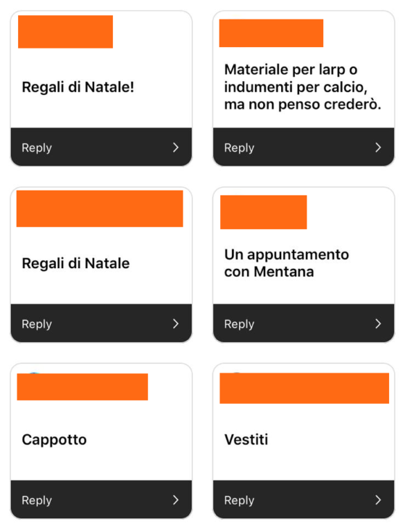This screenshot has width=405, height=532.
Task: Select the redacted username above Cappotto
Action: tap(82, 387)
